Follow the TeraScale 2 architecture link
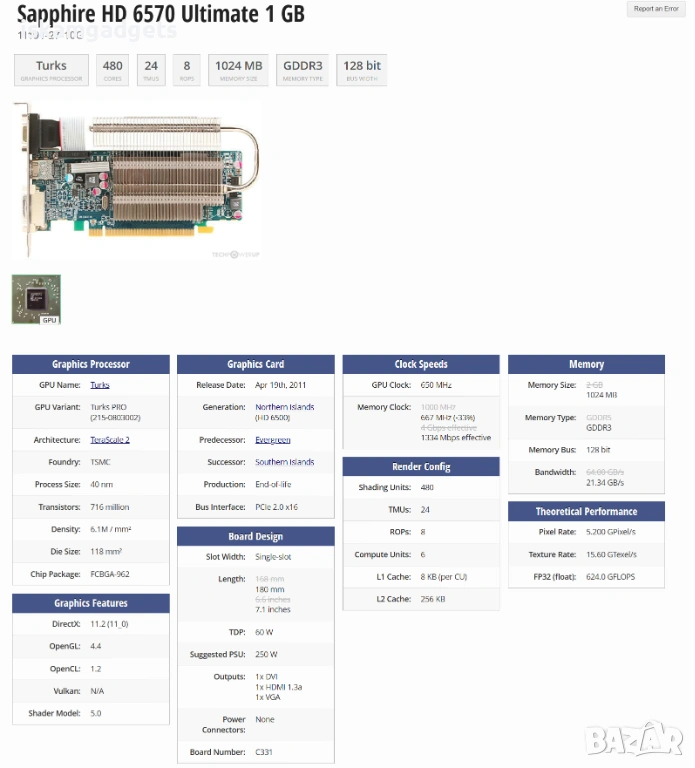 [x=110, y=440]
